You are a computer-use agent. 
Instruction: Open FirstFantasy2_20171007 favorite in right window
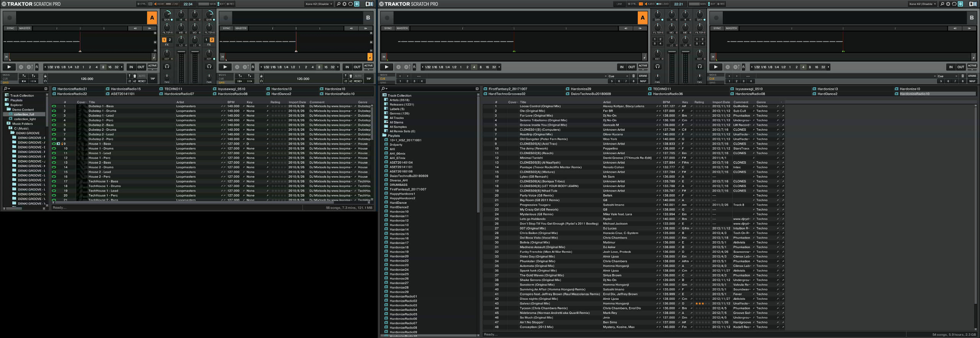508,89
